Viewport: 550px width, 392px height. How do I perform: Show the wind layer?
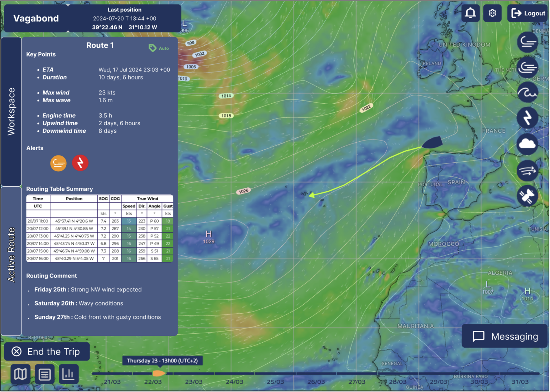pyautogui.click(x=527, y=42)
